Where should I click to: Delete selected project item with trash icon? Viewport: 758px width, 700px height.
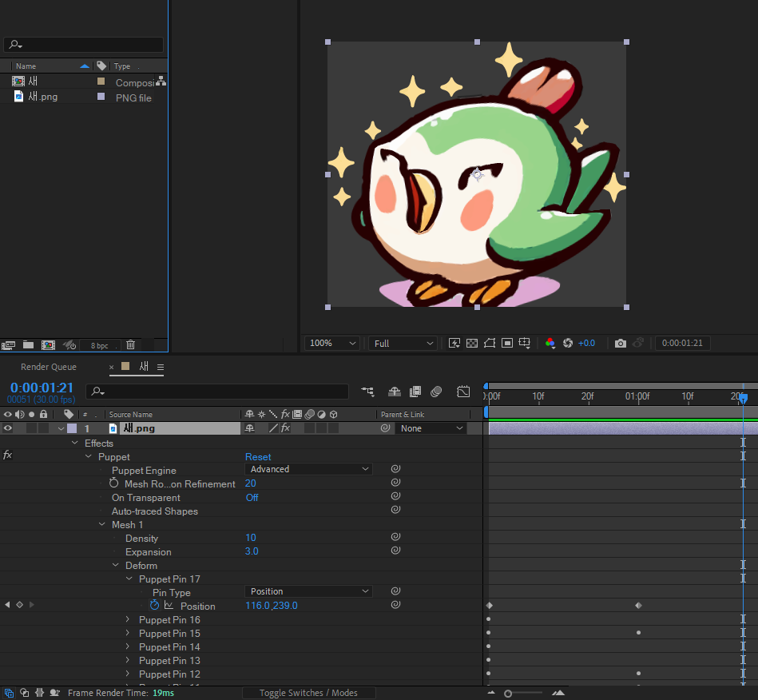(130, 345)
